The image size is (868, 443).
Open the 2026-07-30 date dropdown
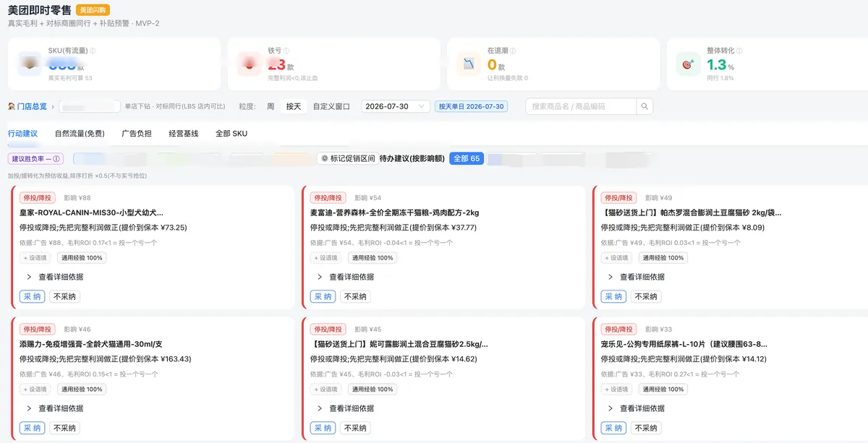click(396, 106)
